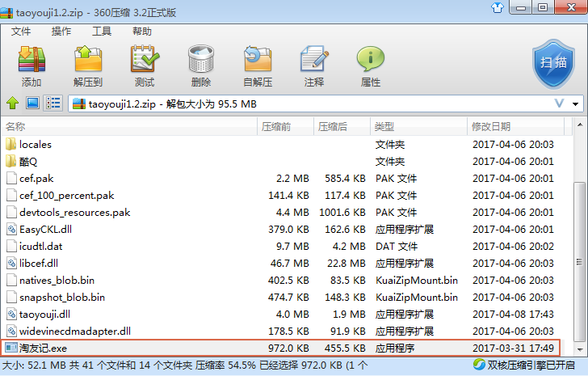Click 双核压缩引擎已开启 status text
This screenshot has height=376, width=588.
coord(531,365)
